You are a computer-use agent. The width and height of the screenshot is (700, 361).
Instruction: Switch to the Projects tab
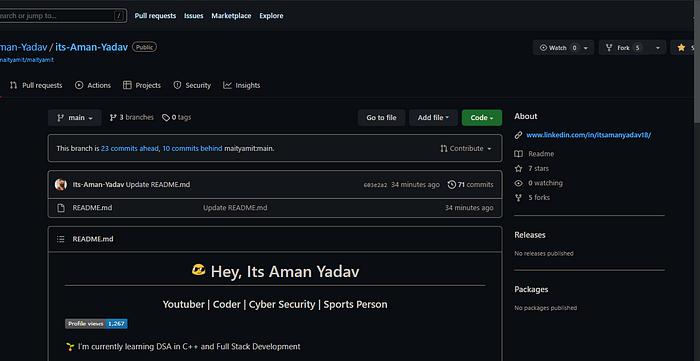(142, 85)
